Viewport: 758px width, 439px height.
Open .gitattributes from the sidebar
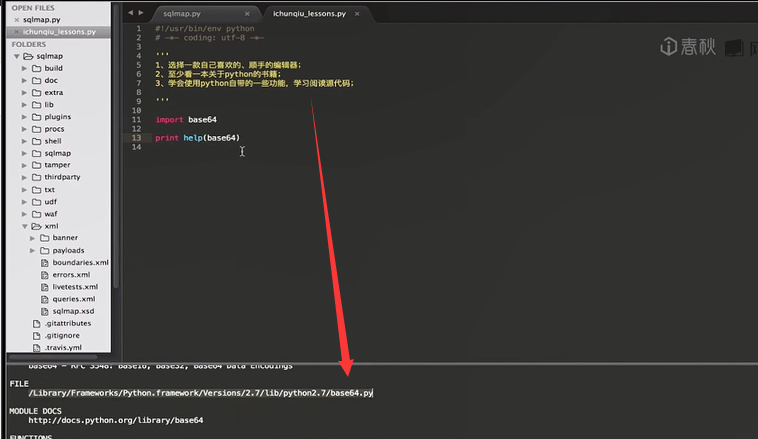[x=67, y=323]
